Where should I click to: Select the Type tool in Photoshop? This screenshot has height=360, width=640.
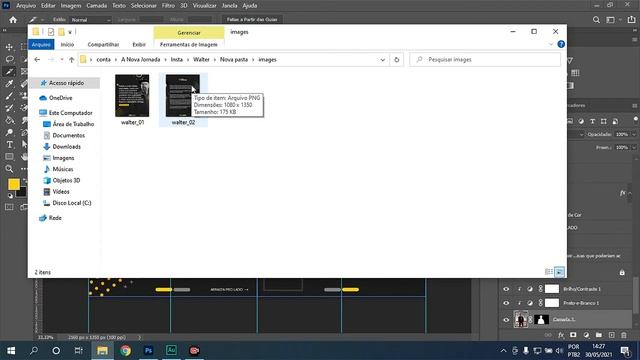pos(9,144)
